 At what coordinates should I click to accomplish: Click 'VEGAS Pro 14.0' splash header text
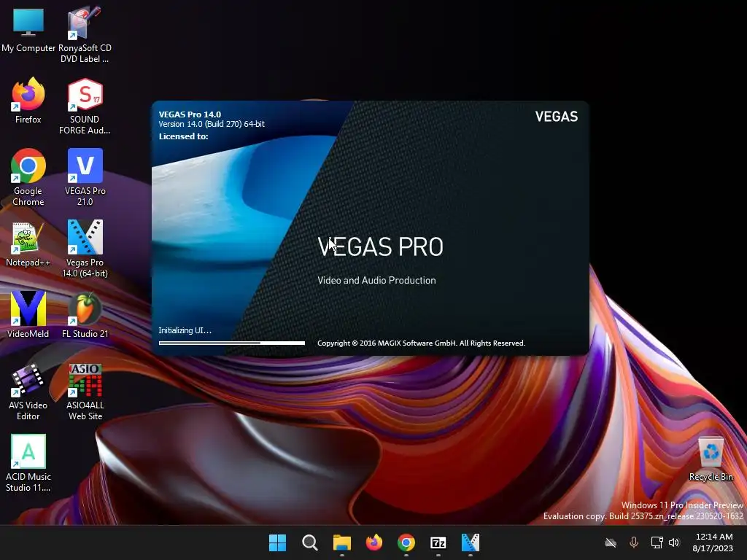click(x=190, y=114)
